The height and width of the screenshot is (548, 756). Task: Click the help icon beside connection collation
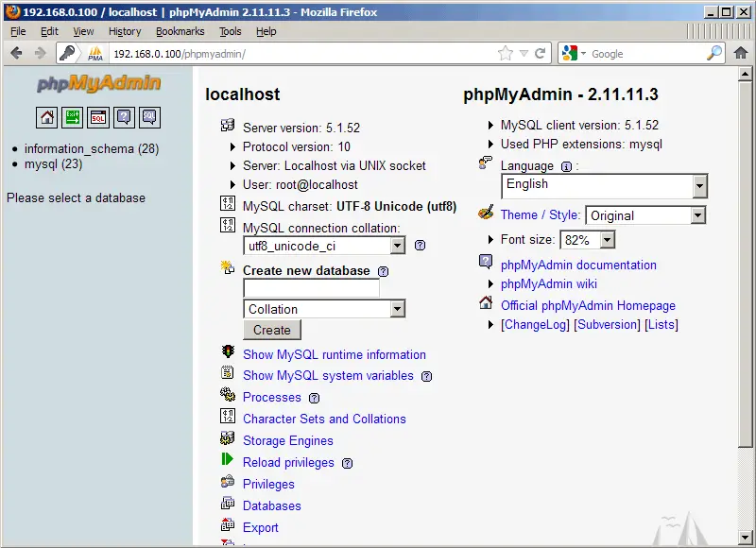[x=420, y=246]
